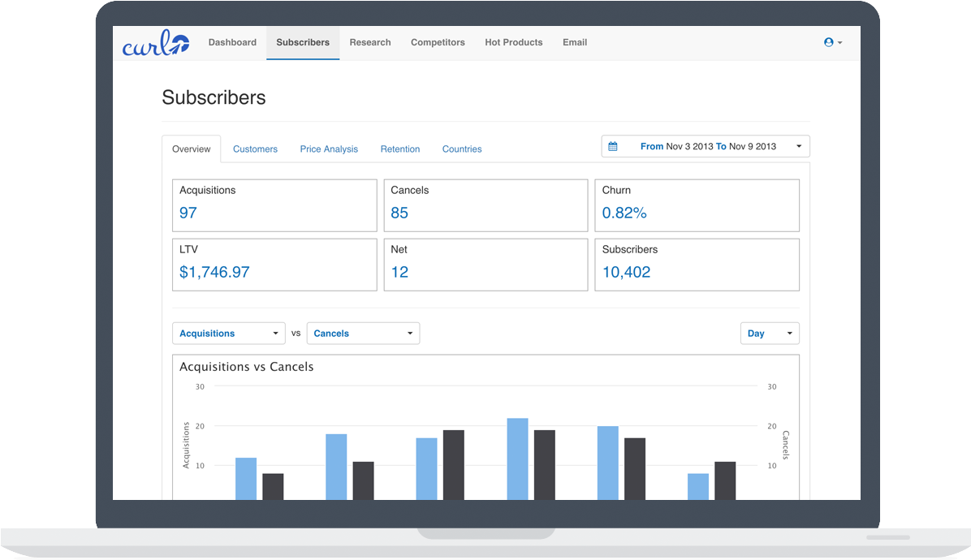Open the Countries tab
The image size is (971, 560).
[462, 149]
